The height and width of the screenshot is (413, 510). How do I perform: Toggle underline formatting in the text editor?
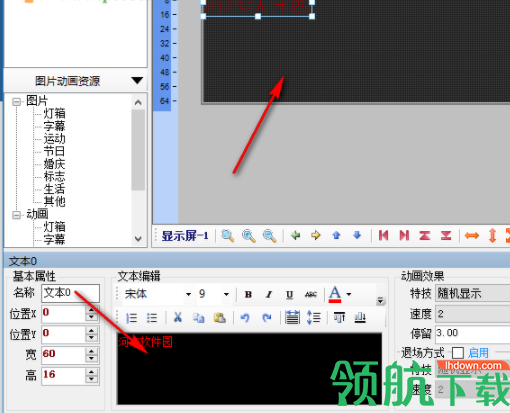click(289, 294)
